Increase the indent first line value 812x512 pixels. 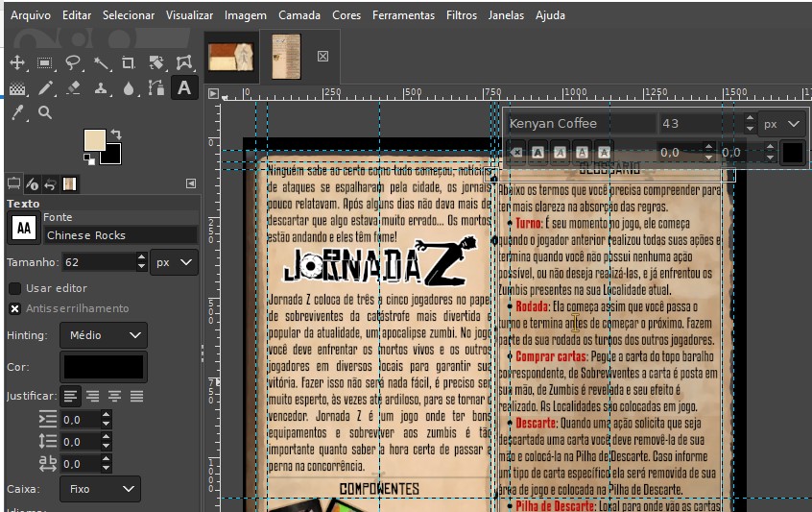point(107,415)
